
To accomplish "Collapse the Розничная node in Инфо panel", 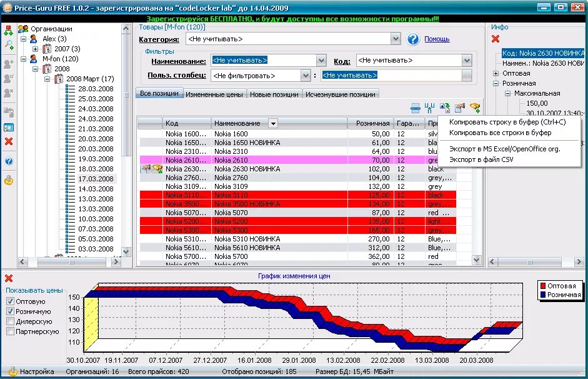I will point(496,83).
